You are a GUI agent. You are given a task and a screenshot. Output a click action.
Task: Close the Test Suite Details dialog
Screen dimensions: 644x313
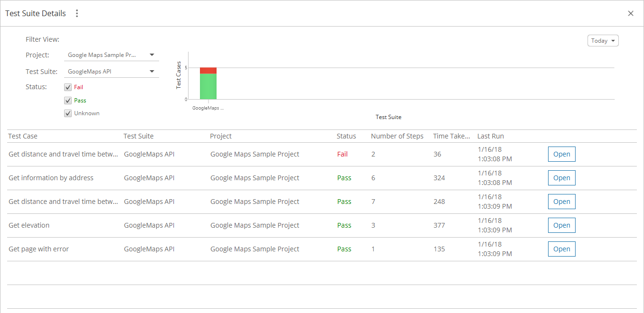tap(631, 13)
